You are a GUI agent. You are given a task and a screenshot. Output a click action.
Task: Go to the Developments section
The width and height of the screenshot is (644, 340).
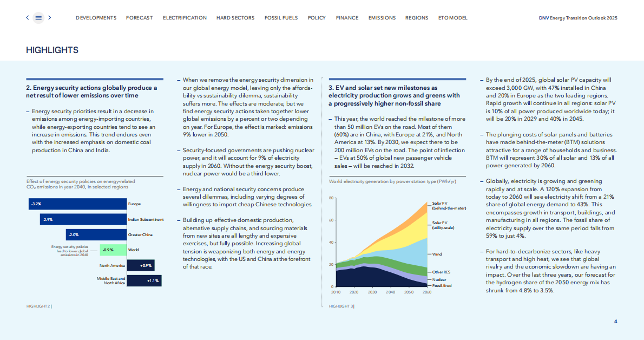pos(96,18)
